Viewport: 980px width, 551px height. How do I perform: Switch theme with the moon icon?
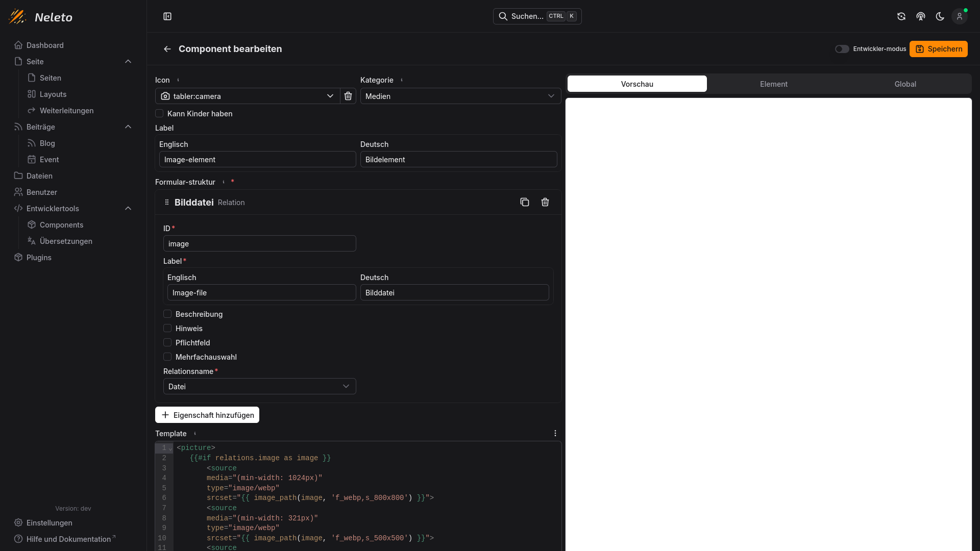tap(940, 16)
